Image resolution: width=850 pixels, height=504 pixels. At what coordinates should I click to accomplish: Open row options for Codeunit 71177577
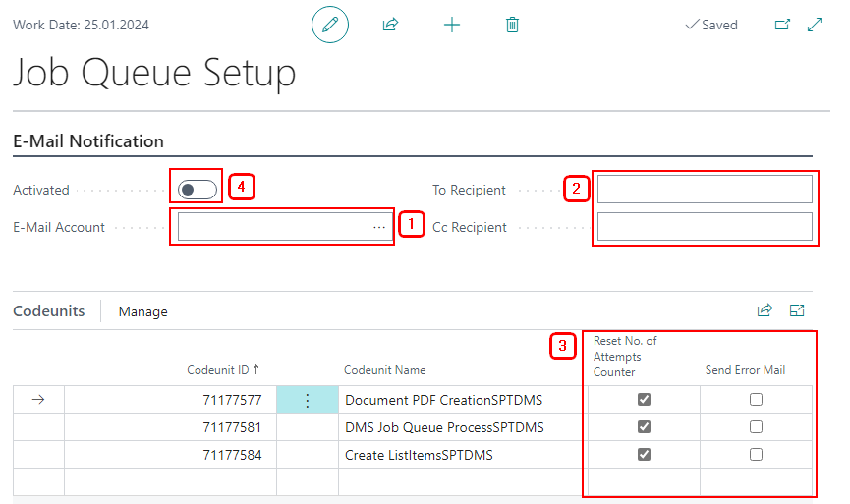coord(308,400)
